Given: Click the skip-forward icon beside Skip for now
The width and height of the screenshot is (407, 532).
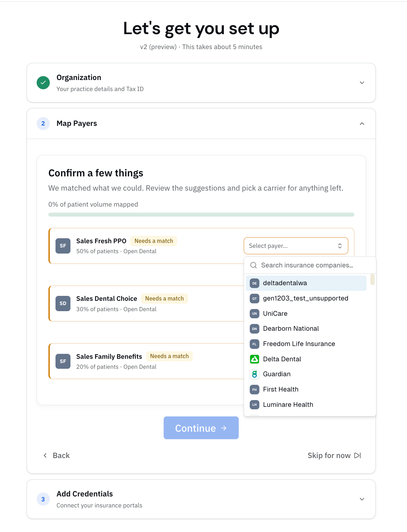Looking at the screenshot, I should pos(358,456).
